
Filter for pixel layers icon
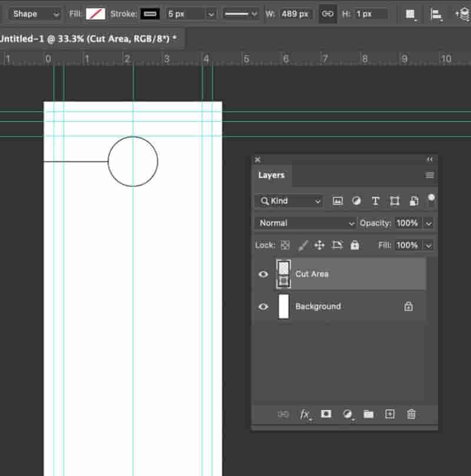[337, 201]
